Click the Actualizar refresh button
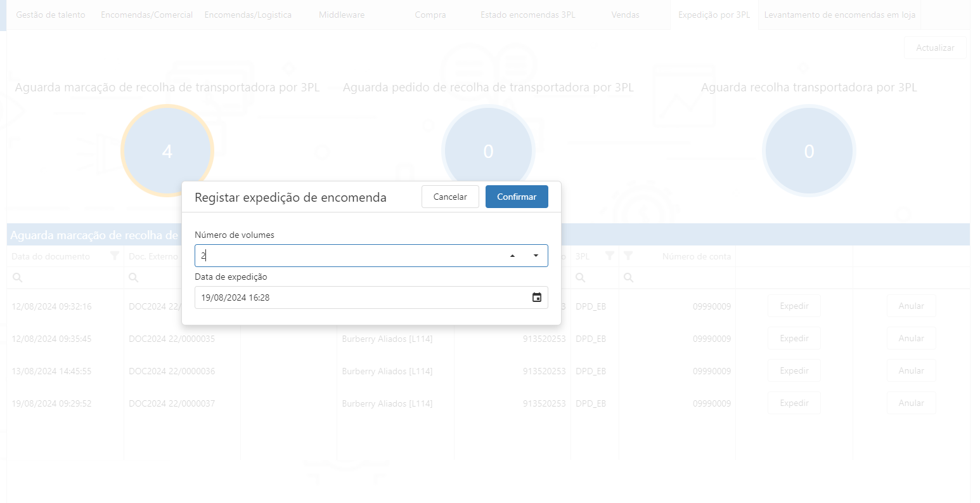Screen dimensions: 980x503 pyautogui.click(x=935, y=48)
